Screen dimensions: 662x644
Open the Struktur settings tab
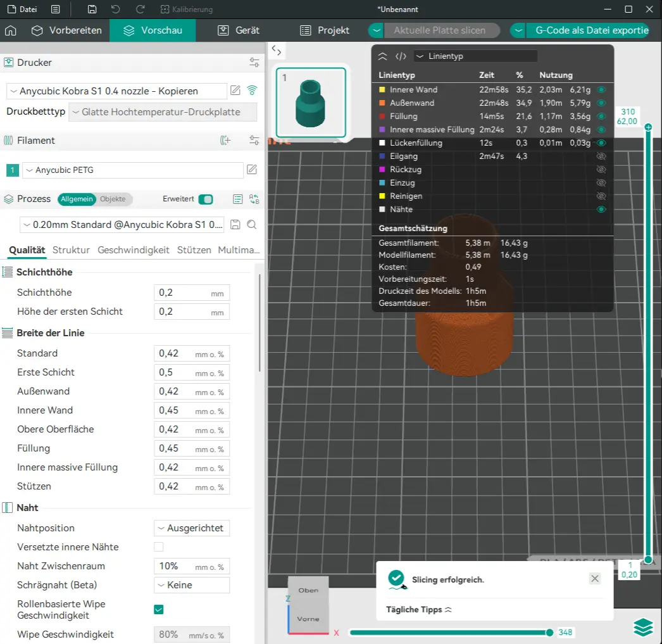click(x=71, y=250)
